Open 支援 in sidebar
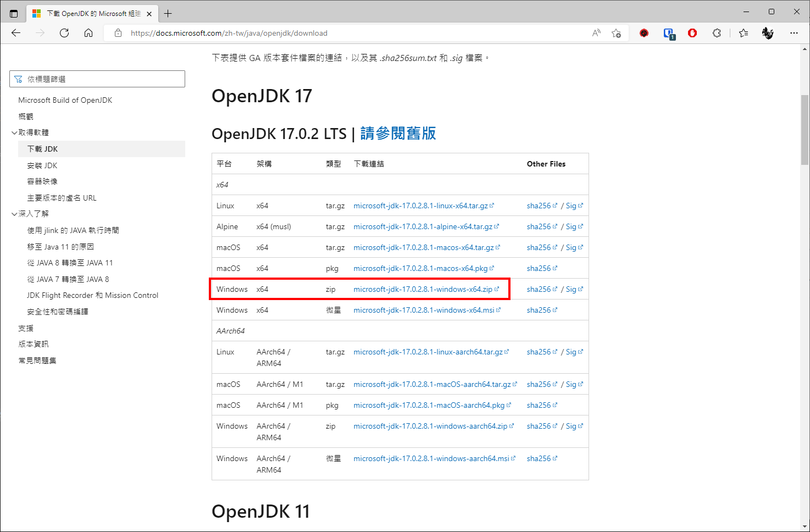810x532 pixels. point(26,328)
